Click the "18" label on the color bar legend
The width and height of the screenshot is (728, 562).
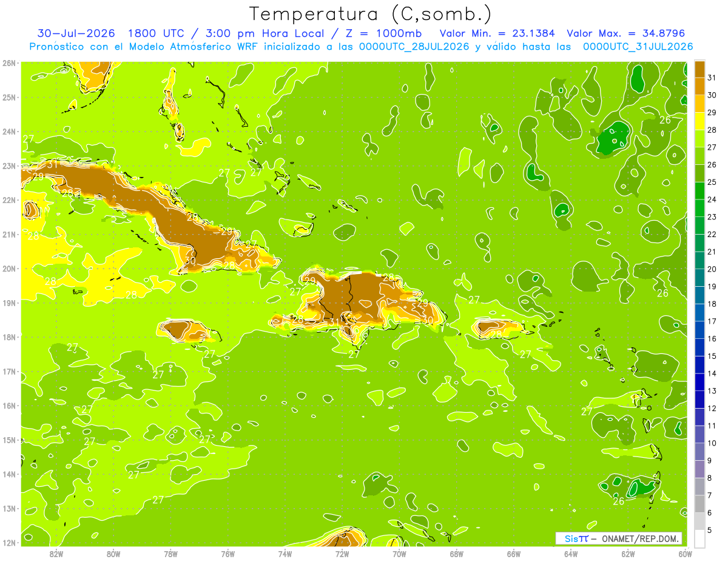[712, 304]
